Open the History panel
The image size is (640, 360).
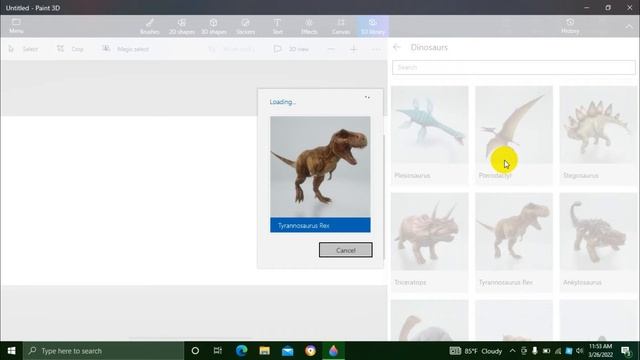click(x=570, y=26)
